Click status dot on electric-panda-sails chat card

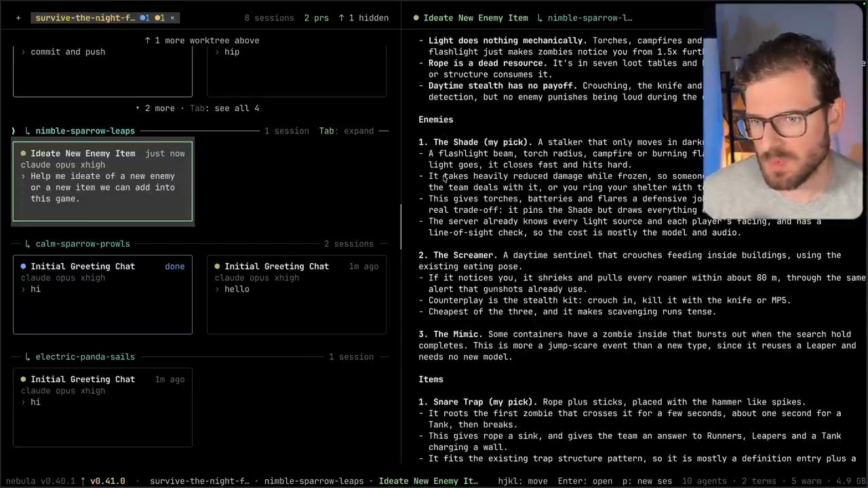pos(24,380)
